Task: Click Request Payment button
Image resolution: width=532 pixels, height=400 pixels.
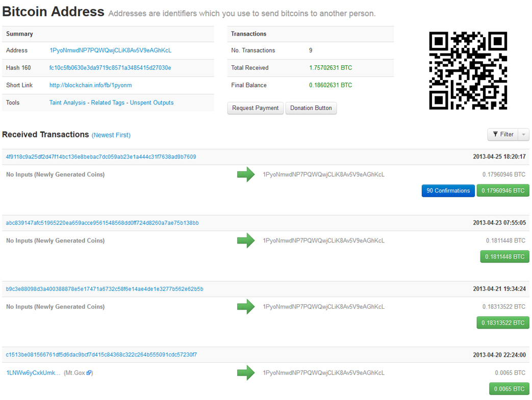Action: [x=255, y=108]
